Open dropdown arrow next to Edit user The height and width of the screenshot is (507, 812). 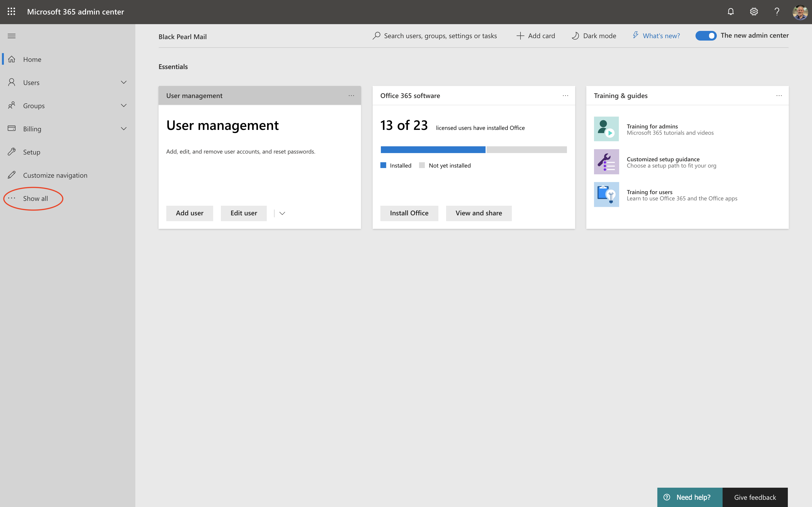tap(282, 213)
